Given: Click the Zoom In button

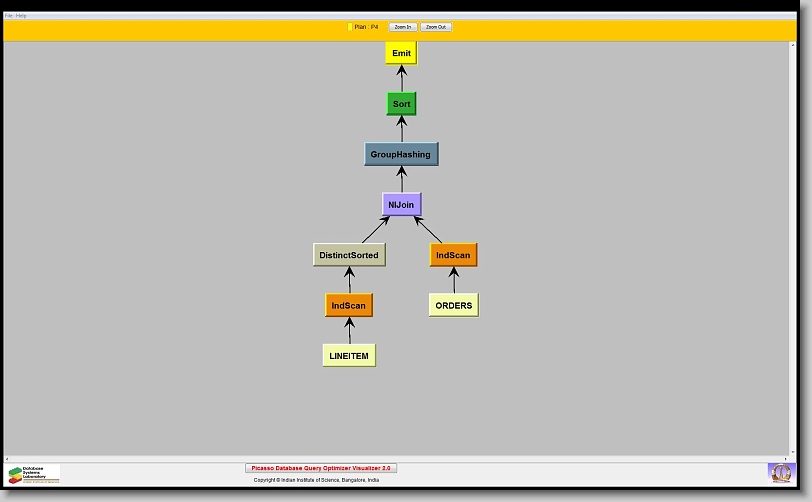Looking at the screenshot, I should click(402, 27).
